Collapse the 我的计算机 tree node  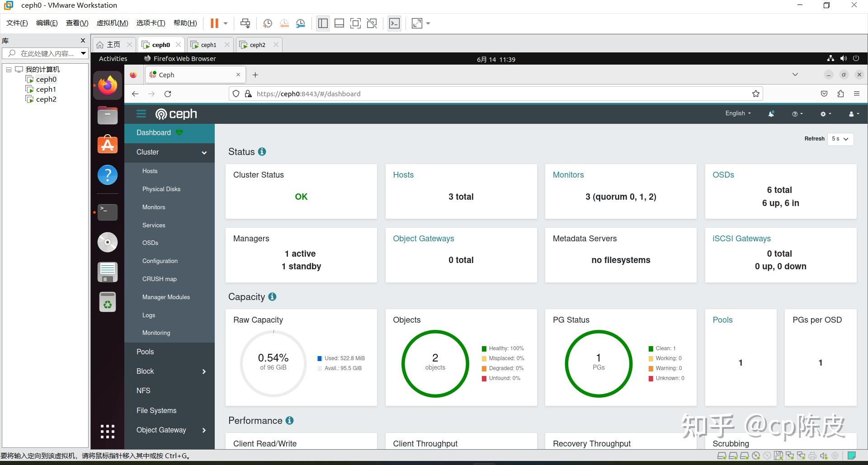pyautogui.click(x=9, y=70)
